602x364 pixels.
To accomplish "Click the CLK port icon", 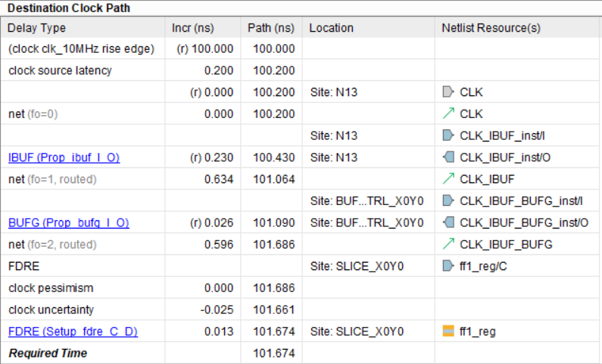I will [x=448, y=92].
